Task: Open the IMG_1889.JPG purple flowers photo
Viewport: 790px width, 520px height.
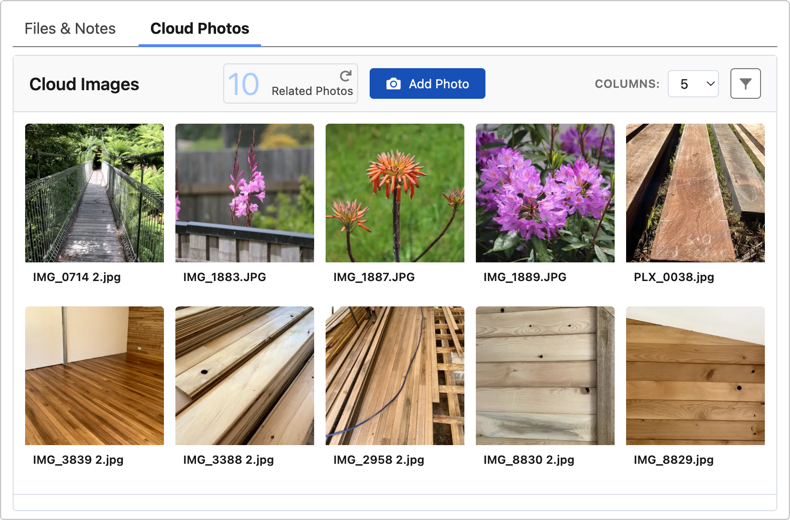Action: coord(545,193)
